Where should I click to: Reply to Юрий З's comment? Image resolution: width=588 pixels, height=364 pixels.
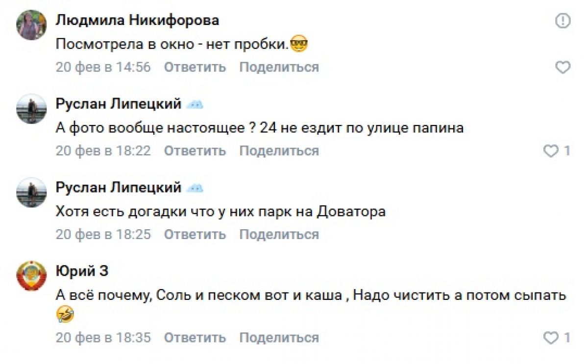tap(195, 338)
